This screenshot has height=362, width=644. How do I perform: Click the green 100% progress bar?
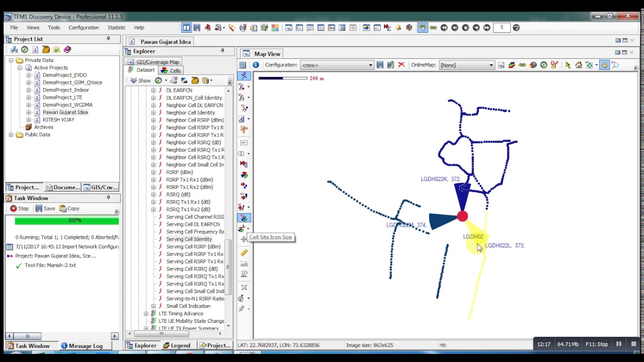[x=67, y=221]
